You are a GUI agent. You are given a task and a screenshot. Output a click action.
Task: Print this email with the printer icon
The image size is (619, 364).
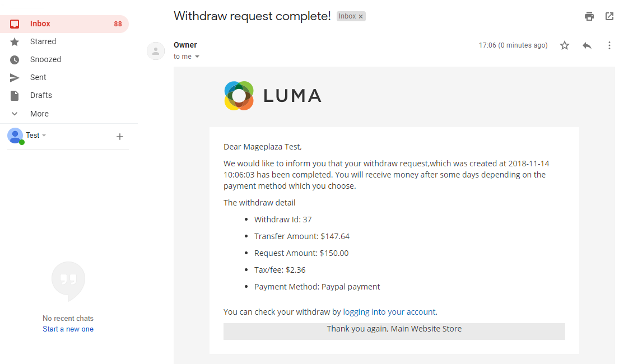coord(589,16)
